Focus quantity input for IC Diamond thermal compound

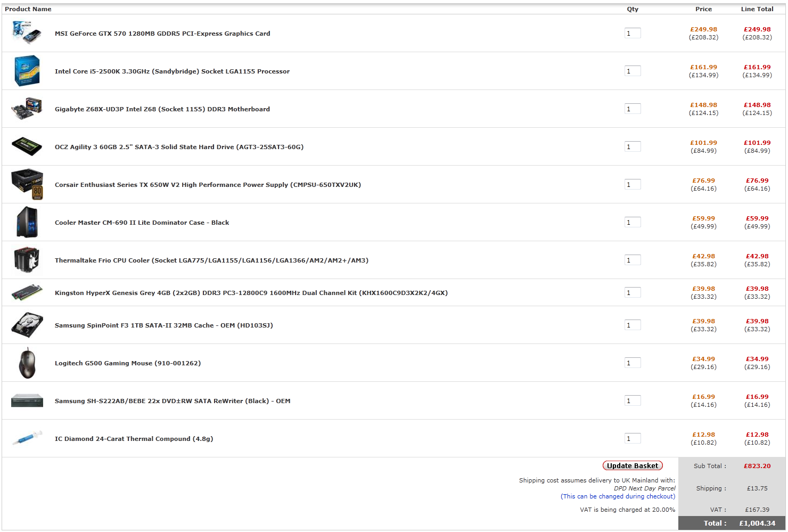tap(633, 439)
